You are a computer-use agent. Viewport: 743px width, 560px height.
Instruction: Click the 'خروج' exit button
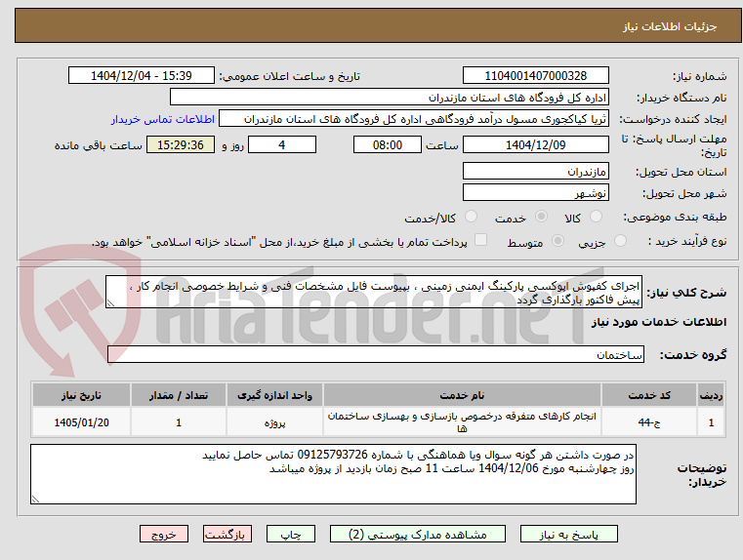point(164,534)
